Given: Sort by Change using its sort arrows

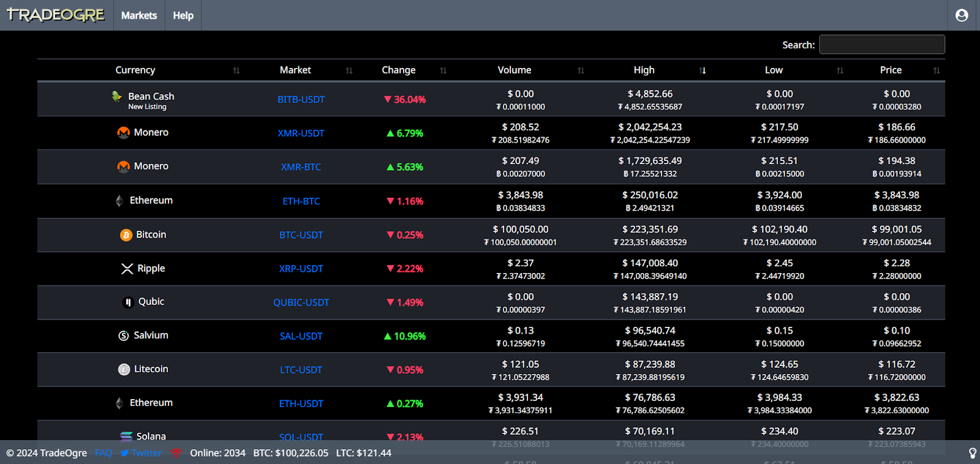Looking at the screenshot, I should (x=443, y=70).
